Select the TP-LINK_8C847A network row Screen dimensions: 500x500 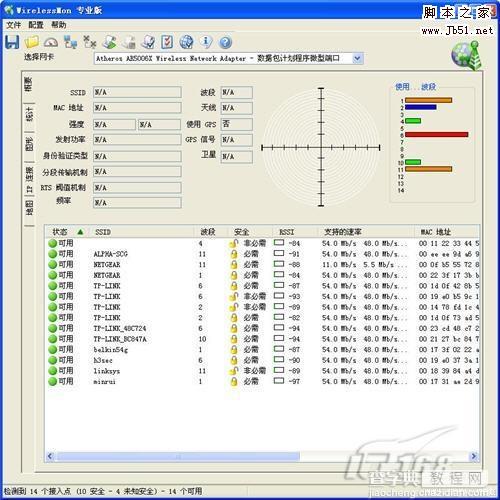pos(262,339)
